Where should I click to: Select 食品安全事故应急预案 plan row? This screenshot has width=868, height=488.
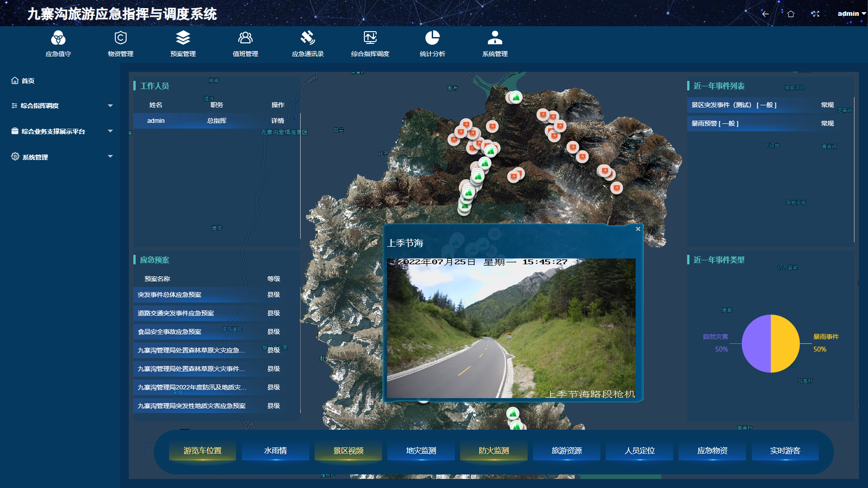click(217, 332)
